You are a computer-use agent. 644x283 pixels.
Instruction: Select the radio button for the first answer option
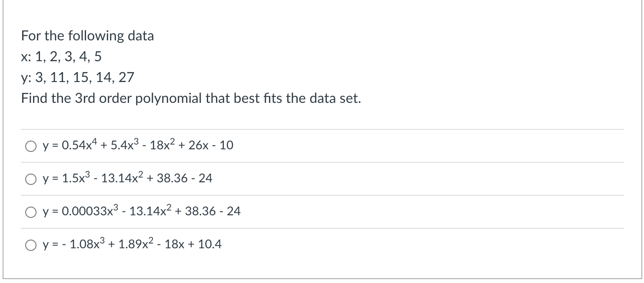(30, 146)
